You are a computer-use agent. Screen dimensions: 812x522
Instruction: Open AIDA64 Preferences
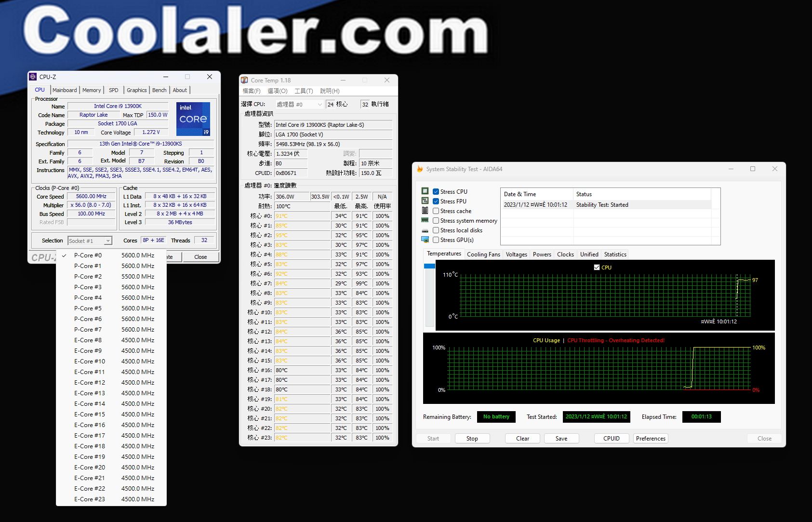point(651,439)
